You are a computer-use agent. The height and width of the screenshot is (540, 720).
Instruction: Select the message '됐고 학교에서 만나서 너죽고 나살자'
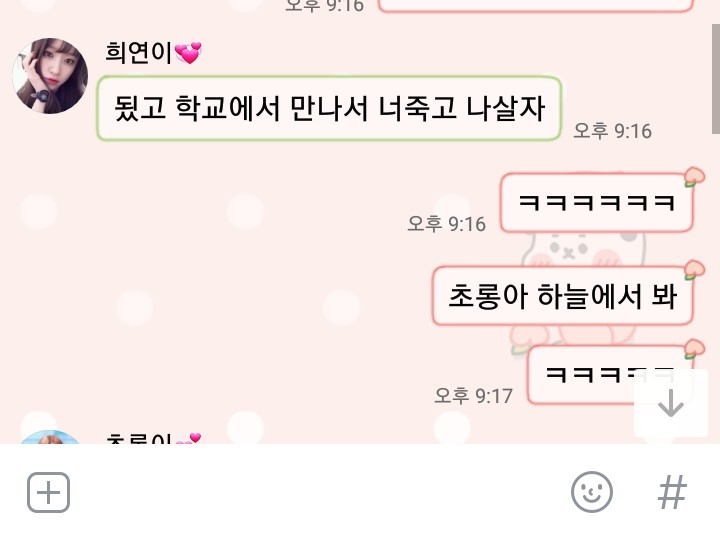pyautogui.click(x=329, y=108)
